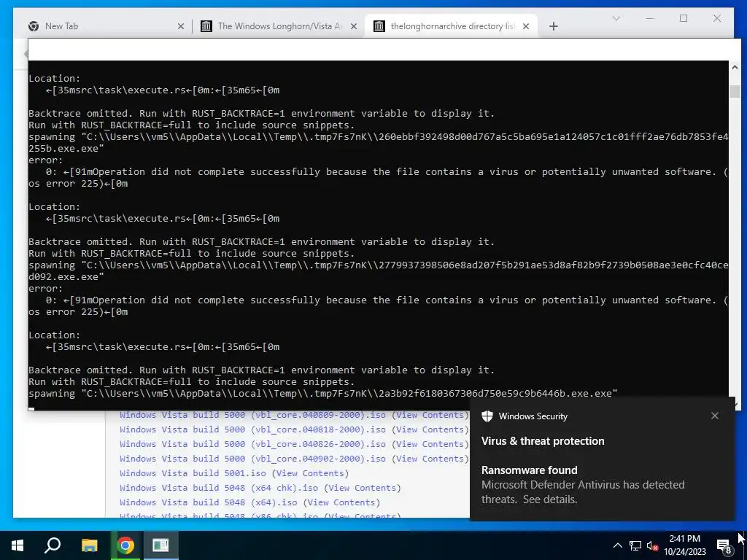Open Windows Vista build 5048 (x64 chk).iso link
747x560 pixels.
[219, 488]
